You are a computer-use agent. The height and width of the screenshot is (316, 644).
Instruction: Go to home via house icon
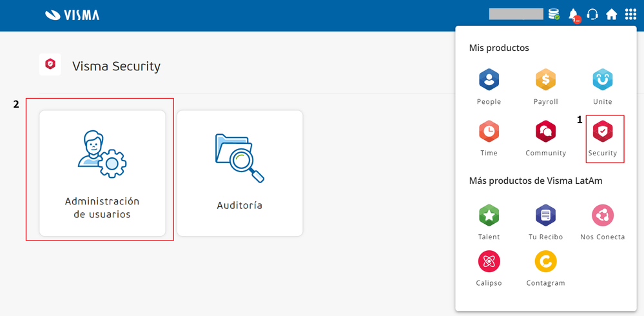pyautogui.click(x=612, y=15)
